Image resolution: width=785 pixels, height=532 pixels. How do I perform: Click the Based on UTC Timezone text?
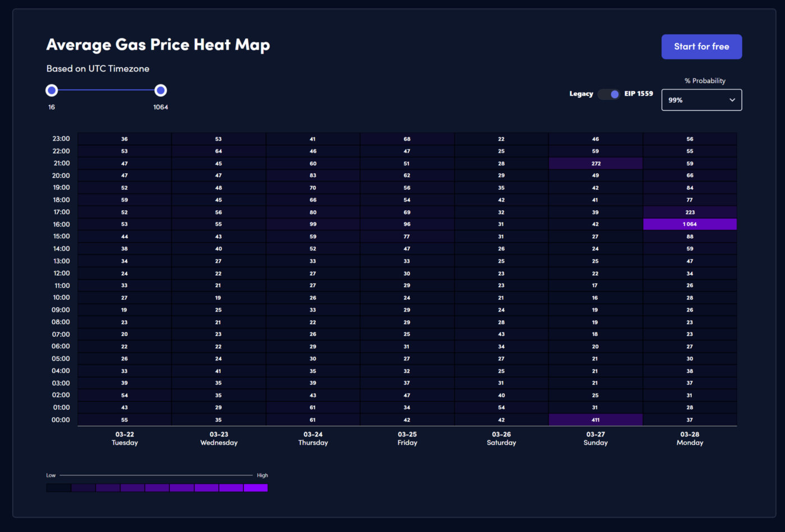[x=98, y=68]
